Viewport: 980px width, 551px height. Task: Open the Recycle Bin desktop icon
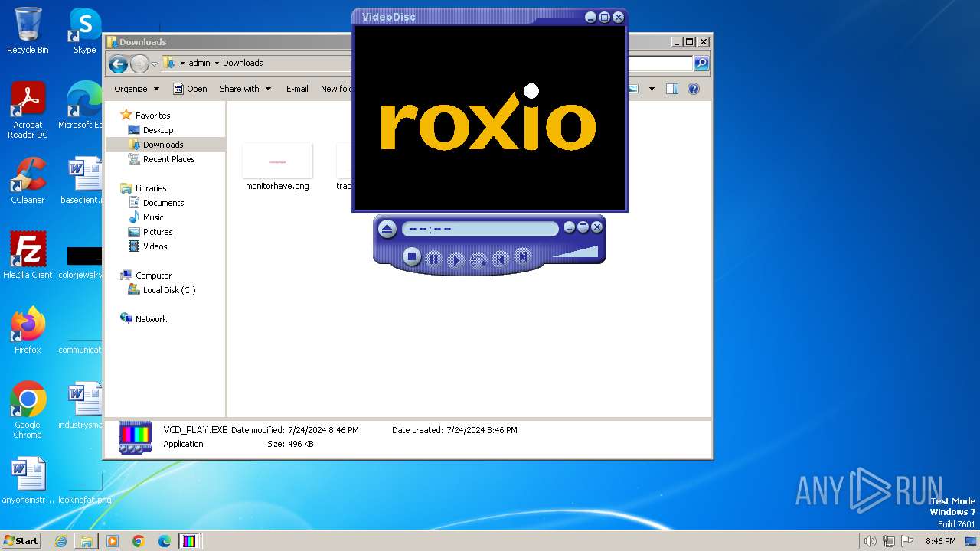(28, 31)
